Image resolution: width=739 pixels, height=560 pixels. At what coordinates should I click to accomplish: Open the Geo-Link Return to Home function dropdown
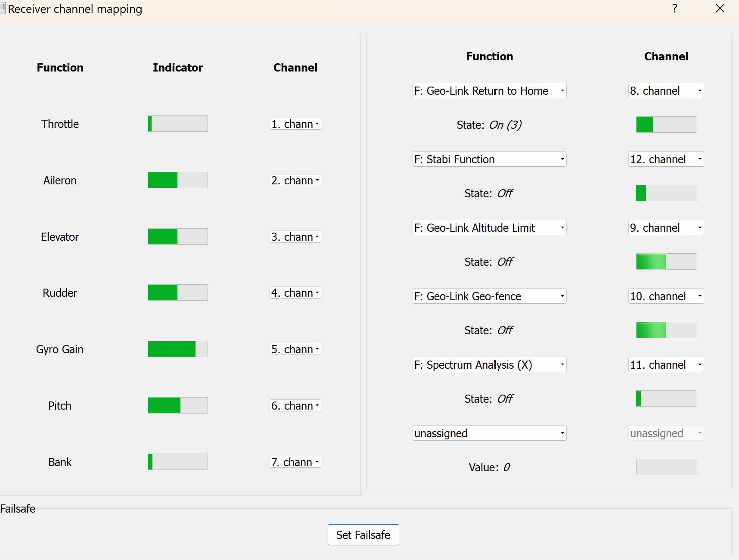coord(489,91)
